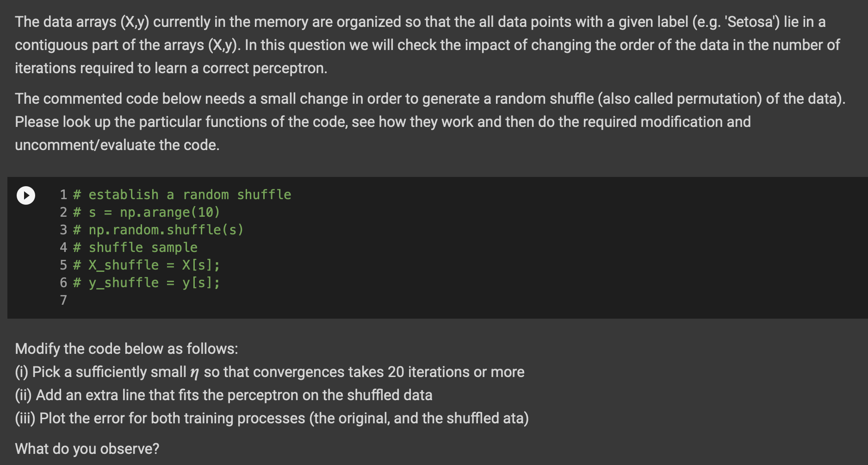Run the random shuffle code cell
The height and width of the screenshot is (465, 868).
click(26, 195)
